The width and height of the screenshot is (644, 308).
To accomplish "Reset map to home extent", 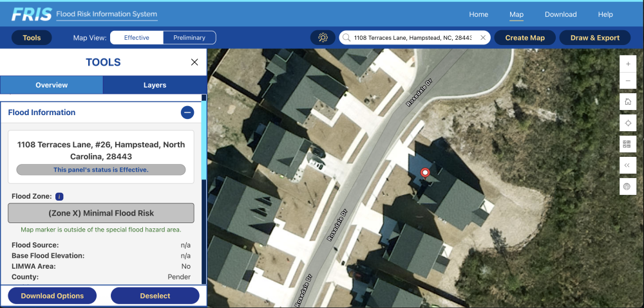I will coord(628,102).
